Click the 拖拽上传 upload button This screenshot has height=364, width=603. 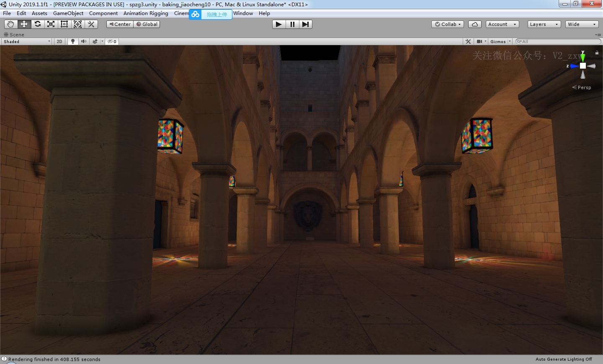click(x=217, y=14)
